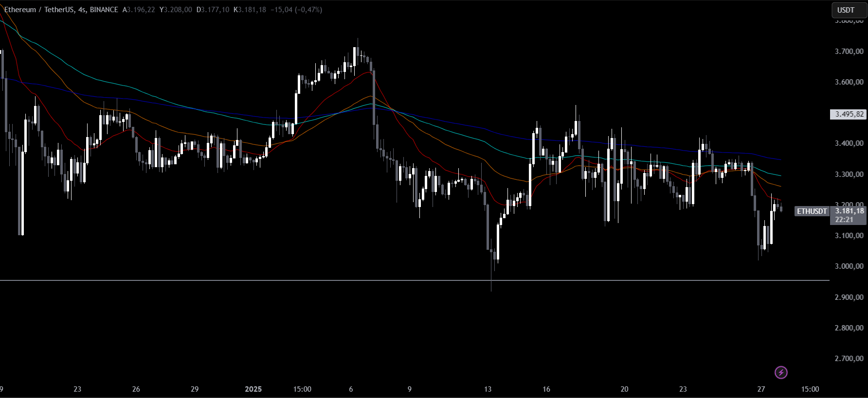Click the low value D3.177,10
Screen dimensions: 868x398
pyautogui.click(x=213, y=10)
